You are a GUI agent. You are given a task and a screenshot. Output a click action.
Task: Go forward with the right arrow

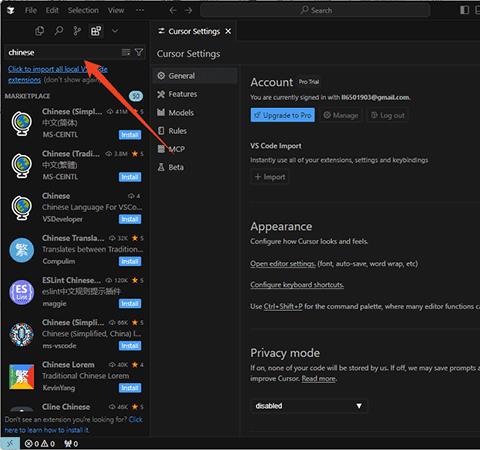(x=189, y=10)
